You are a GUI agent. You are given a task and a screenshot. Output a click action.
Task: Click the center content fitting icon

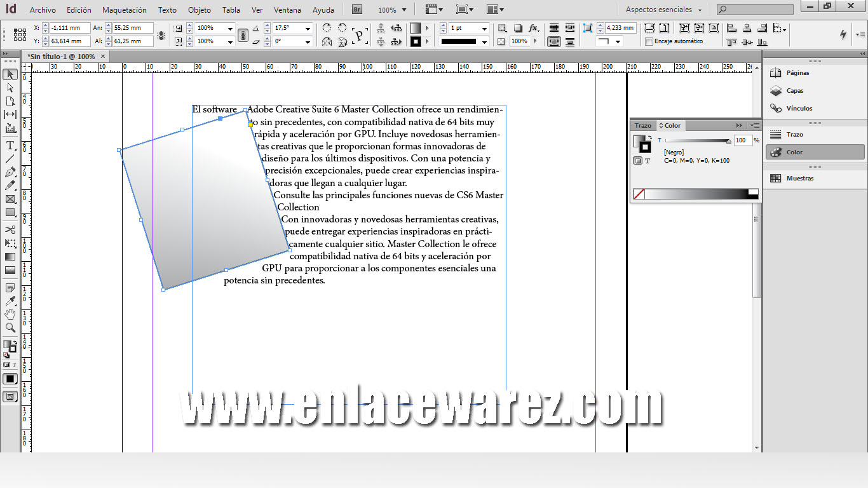715,28
